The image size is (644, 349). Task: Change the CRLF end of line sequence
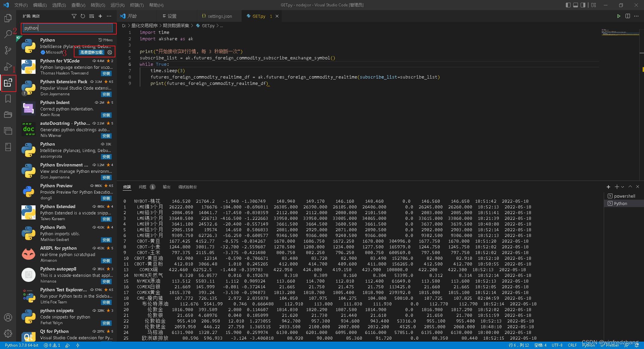[x=572, y=345]
